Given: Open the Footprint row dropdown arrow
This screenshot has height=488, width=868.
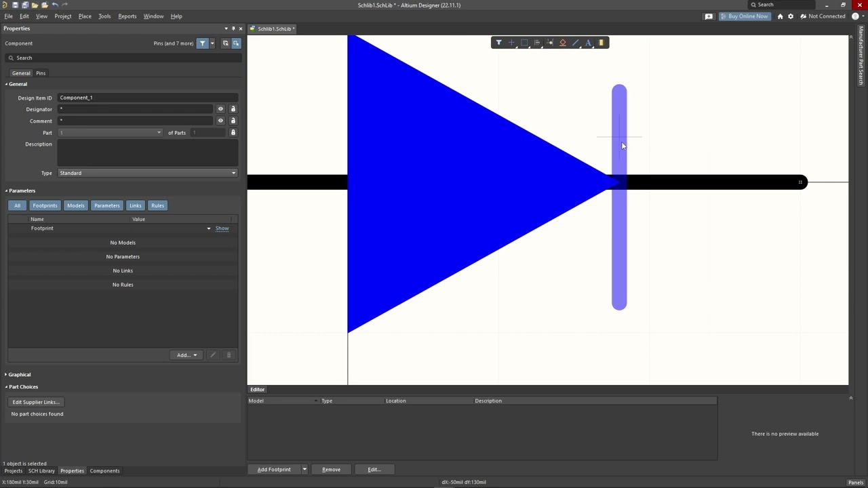Looking at the screenshot, I should (209, 228).
